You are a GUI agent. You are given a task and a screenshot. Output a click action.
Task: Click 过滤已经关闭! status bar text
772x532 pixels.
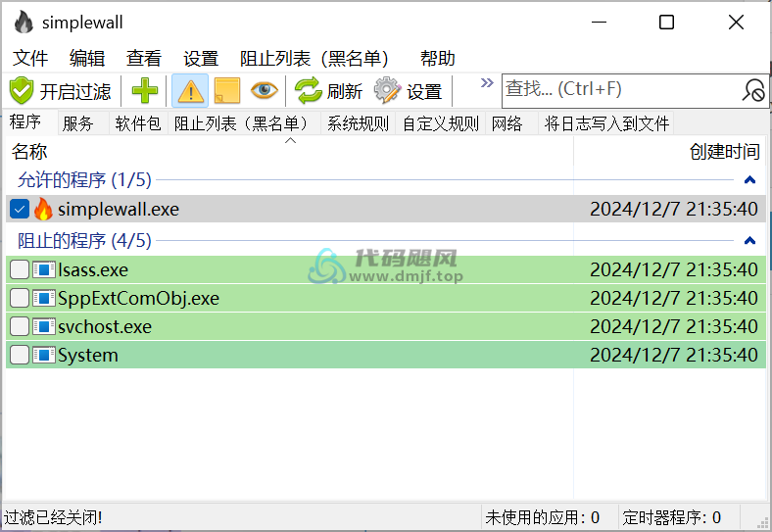(x=53, y=517)
